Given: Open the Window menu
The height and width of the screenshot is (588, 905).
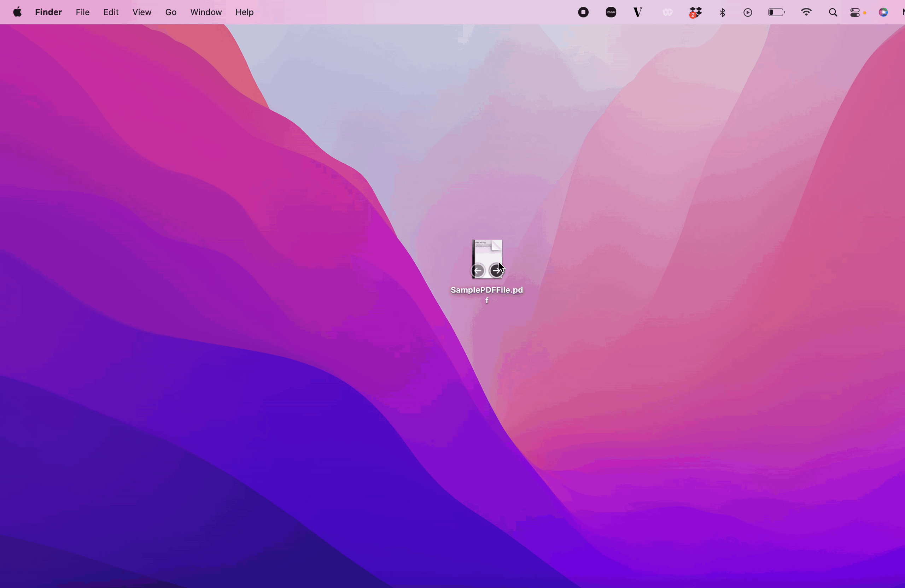Looking at the screenshot, I should tap(206, 12).
